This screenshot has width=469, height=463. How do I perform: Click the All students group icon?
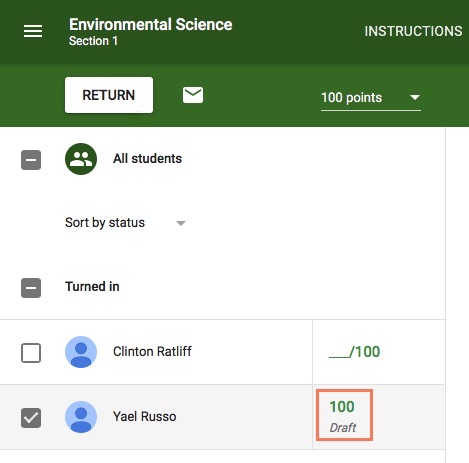[x=81, y=159]
